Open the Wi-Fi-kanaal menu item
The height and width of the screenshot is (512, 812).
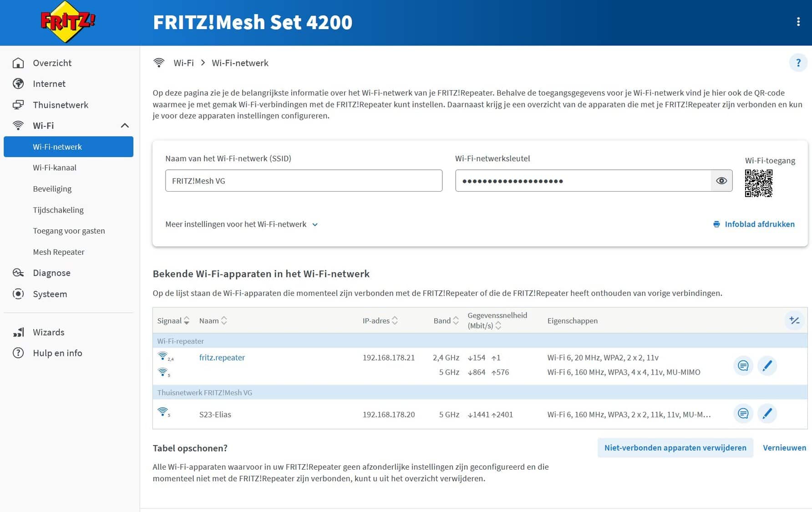click(x=55, y=167)
